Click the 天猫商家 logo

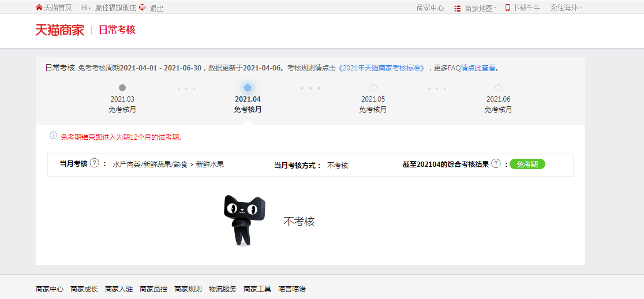(x=59, y=30)
